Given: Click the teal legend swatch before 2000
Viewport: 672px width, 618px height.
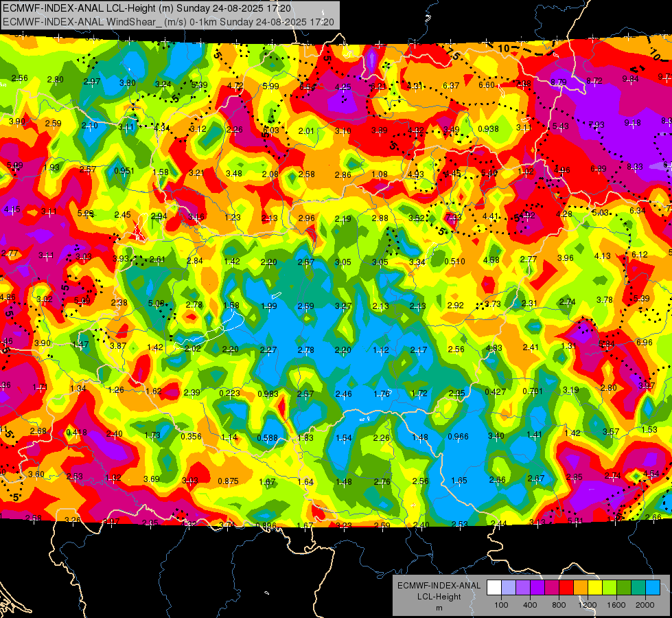Looking at the screenshot, I should [x=638, y=588].
